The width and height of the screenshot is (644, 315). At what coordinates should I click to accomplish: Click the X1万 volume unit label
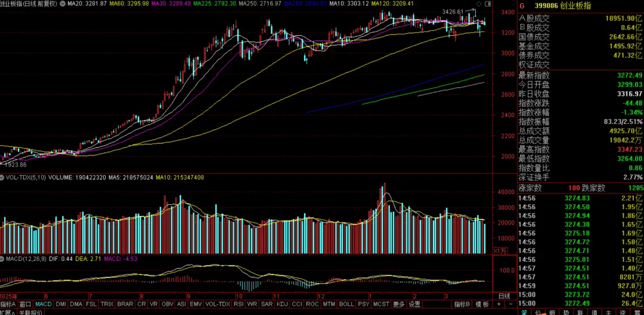[x=500, y=251]
